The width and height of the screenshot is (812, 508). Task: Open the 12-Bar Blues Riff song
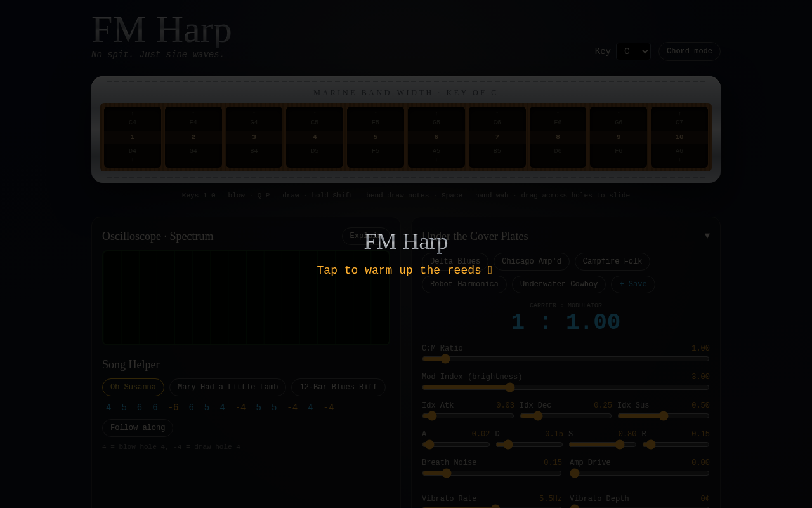(338, 387)
